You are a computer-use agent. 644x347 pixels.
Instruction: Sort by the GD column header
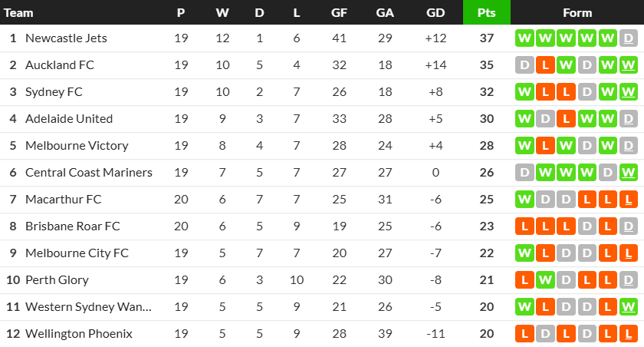[435, 13]
